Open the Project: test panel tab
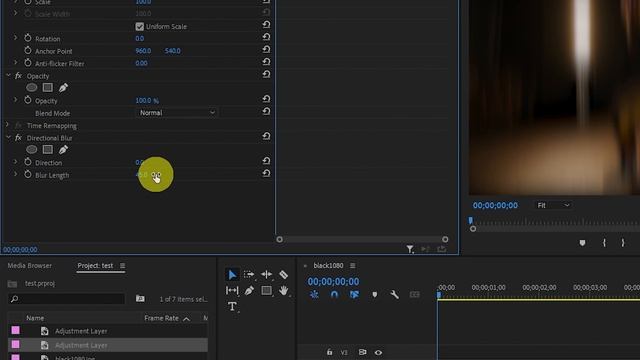Viewport: 640px width, 360px height. click(x=95, y=266)
